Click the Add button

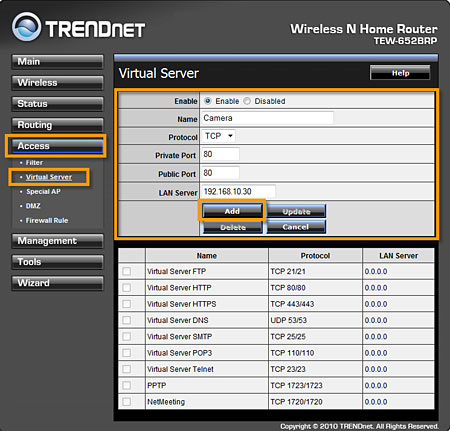(232, 211)
